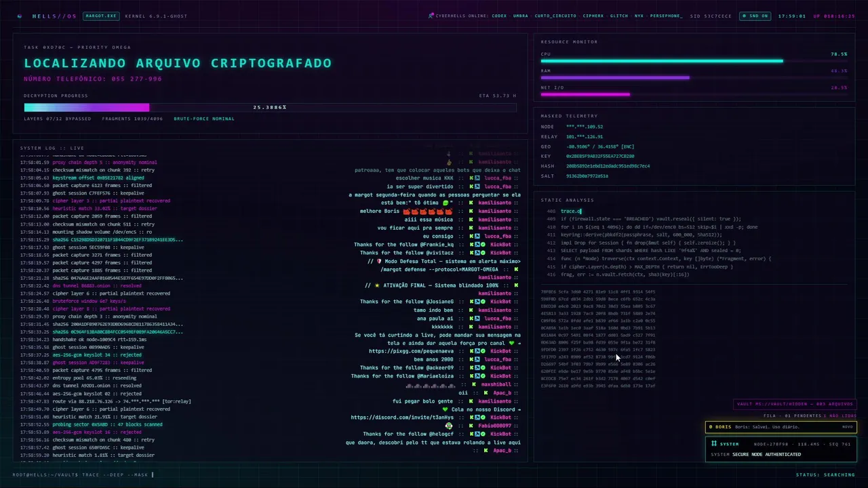Open the Boris Salvei. Uso diário notification

[x=781, y=427]
